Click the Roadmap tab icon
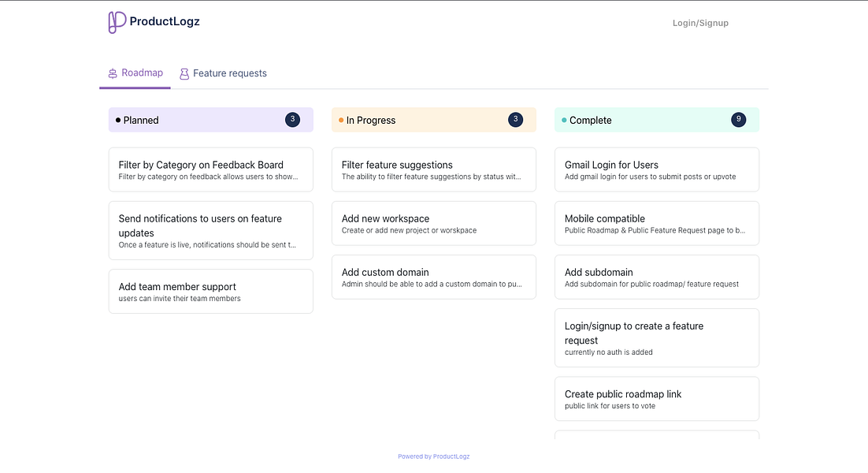The height and width of the screenshot is (473, 868). click(113, 73)
